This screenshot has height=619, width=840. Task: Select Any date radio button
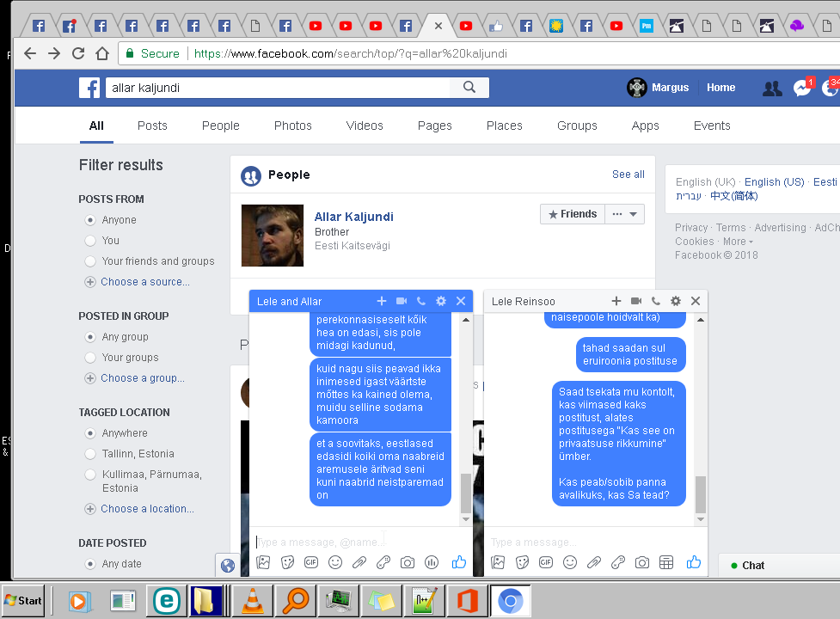[x=90, y=564]
